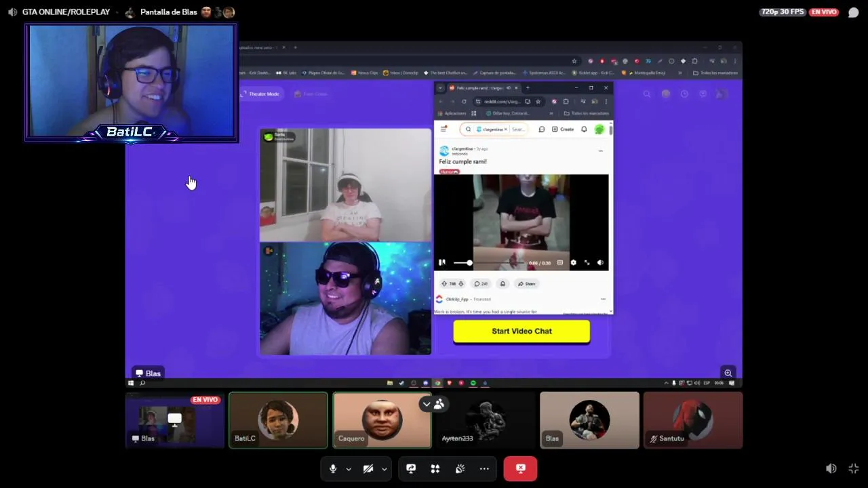The image size is (868, 488).
Task: Click the top webcam feed in shared video chat
Action: coord(345,185)
